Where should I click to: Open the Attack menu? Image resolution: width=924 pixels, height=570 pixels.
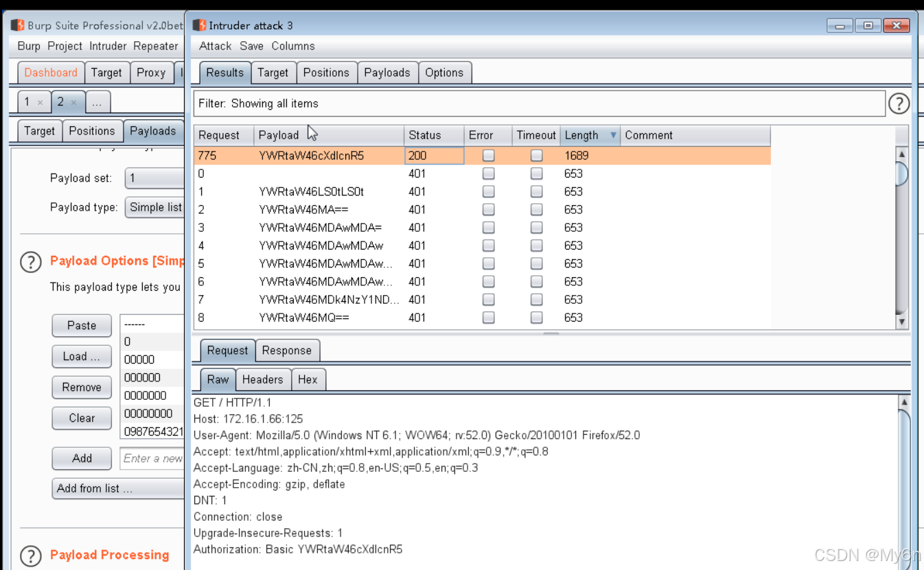tap(215, 46)
